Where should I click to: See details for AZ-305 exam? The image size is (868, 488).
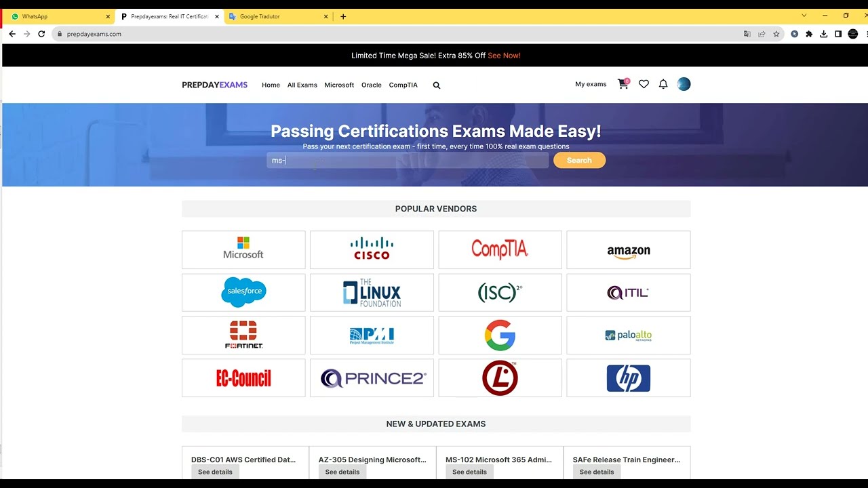pyautogui.click(x=342, y=472)
